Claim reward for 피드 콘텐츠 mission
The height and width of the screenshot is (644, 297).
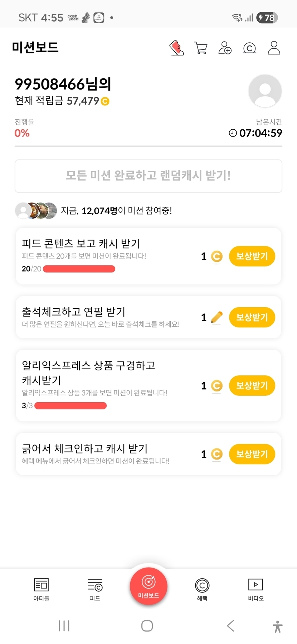252,256
